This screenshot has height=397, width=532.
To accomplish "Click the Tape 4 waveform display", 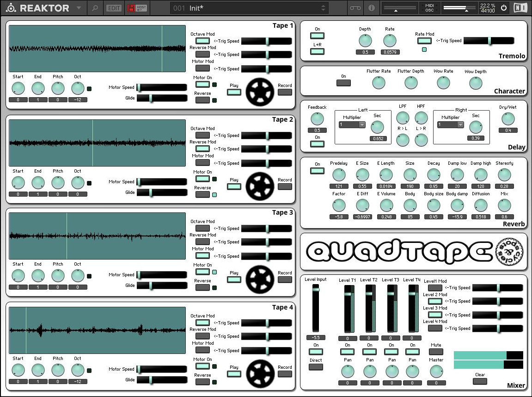I will click(98, 330).
